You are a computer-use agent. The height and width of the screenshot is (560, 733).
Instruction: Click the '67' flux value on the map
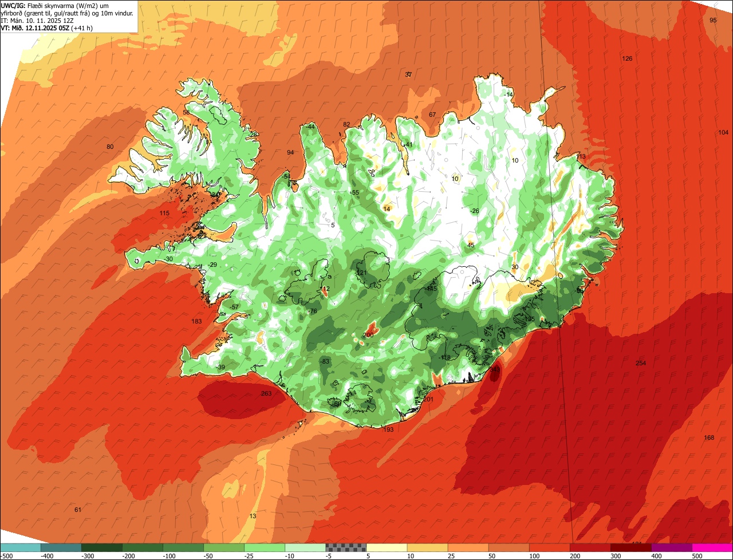tap(432, 115)
